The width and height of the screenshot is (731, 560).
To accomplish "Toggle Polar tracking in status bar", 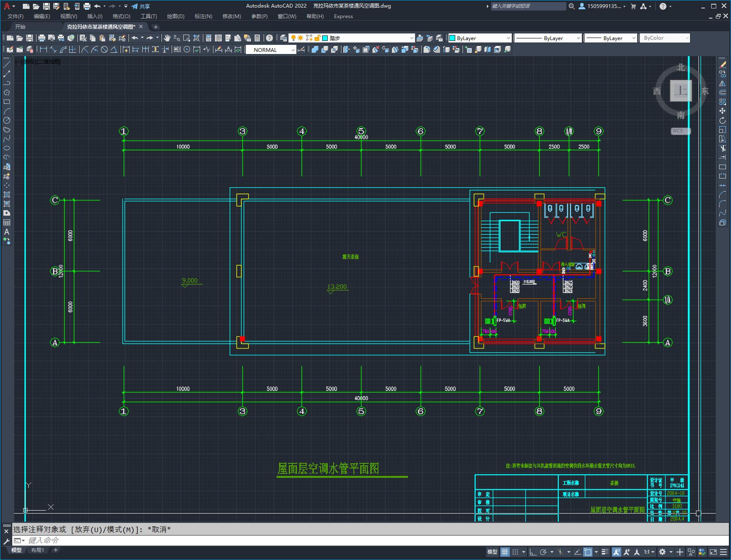I will [x=543, y=552].
